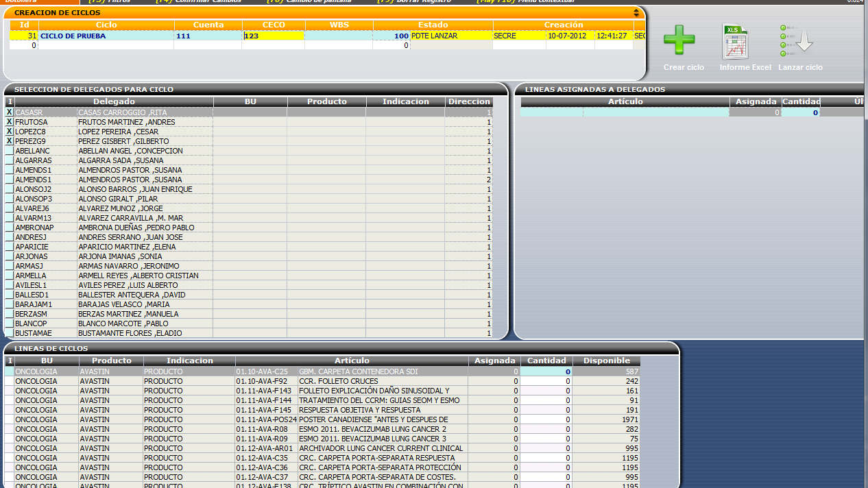Edit Cantidad for GBM. CARPETA CONTENEDORA SDI
Image resolution: width=868 pixels, height=488 pixels.
point(546,371)
